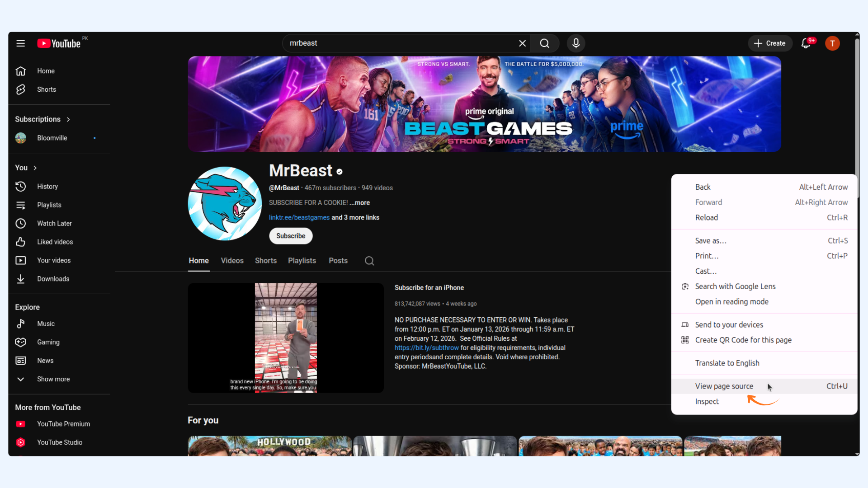The width and height of the screenshot is (868, 488).
Task: Open Shorts from the sidebar
Action: tap(46, 89)
